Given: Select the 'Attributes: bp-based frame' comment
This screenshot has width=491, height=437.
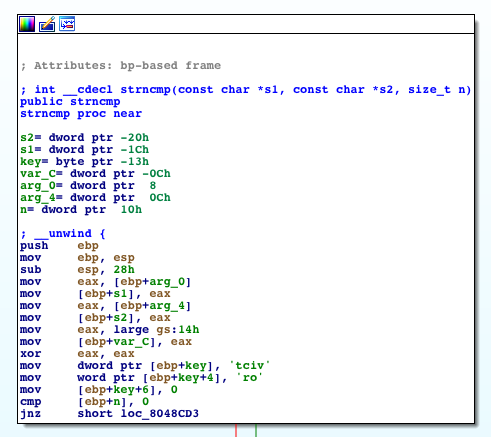Looking at the screenshot, I should (x=121, y=65).
